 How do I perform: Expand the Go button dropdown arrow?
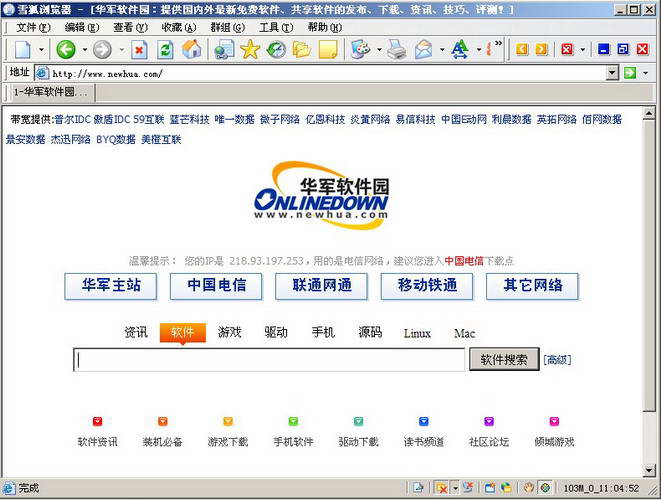pos(645,73)
